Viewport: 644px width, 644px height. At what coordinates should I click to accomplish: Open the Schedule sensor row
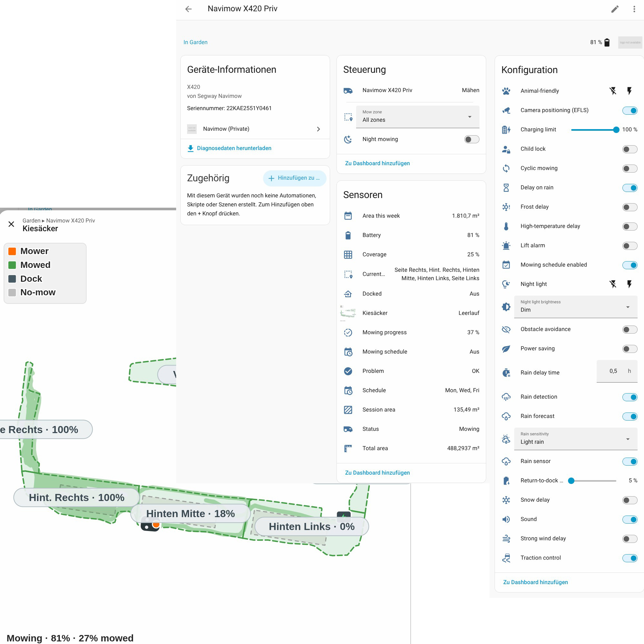tap(411, 390)
